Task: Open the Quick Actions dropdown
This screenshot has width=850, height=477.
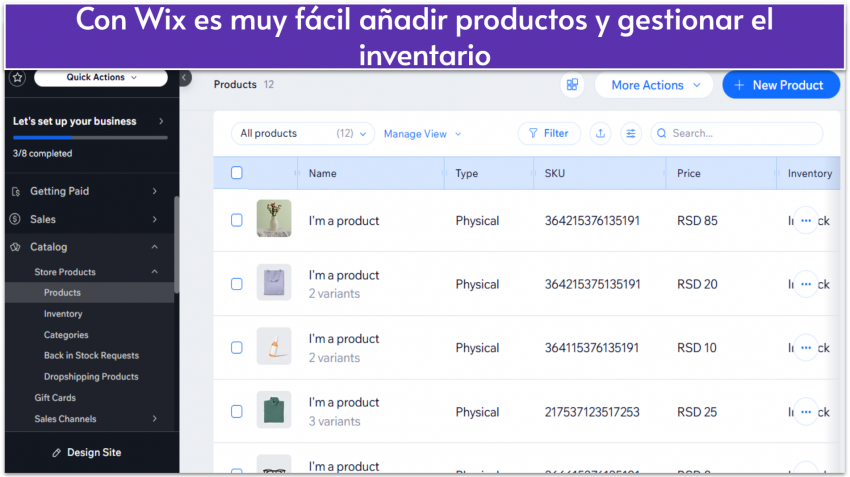Action: (101, 78)
